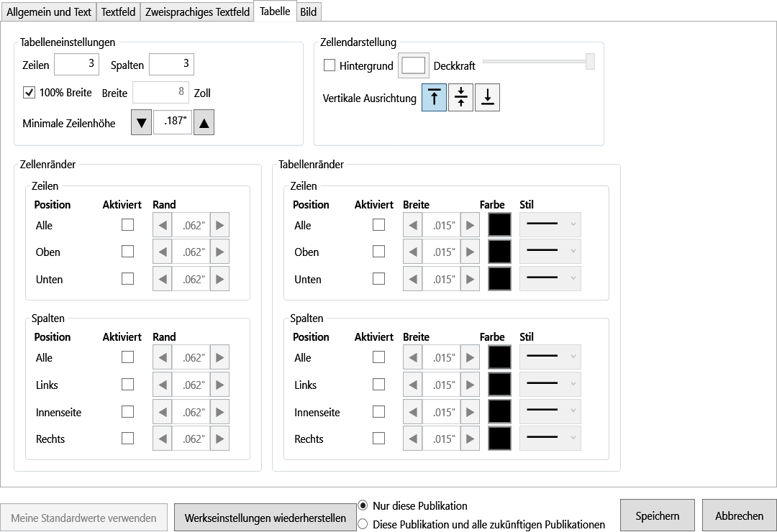The width and height of the screenshot is (777, 532).
Task: Go to the Bild tab
Action: [308, 12]
